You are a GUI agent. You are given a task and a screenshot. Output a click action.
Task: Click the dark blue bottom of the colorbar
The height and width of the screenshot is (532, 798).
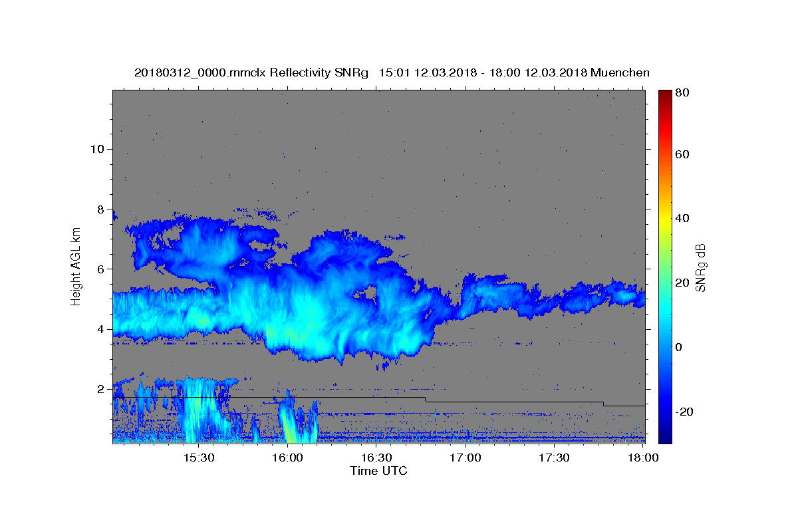[x=665, y=435]
